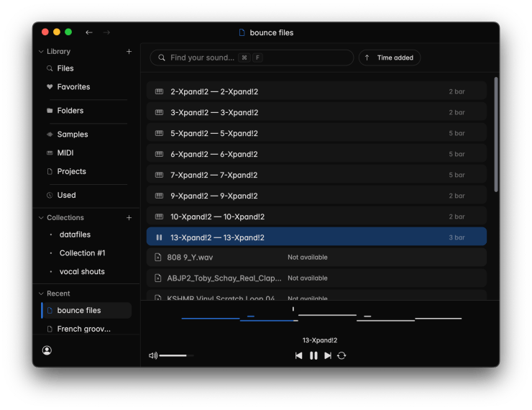The image size is (532, 410).
Task: Click the 13-Xpand!2 label in the player
Action: point(320,340)
